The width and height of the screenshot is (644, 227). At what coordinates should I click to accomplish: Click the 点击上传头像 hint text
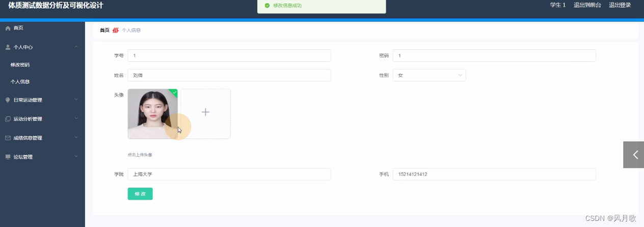tap(140, 155)
